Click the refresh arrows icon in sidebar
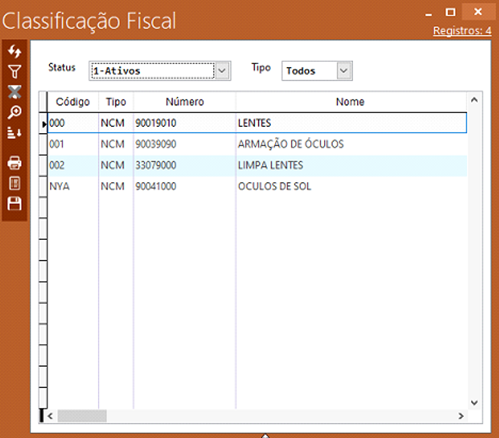 pos(14,51)
